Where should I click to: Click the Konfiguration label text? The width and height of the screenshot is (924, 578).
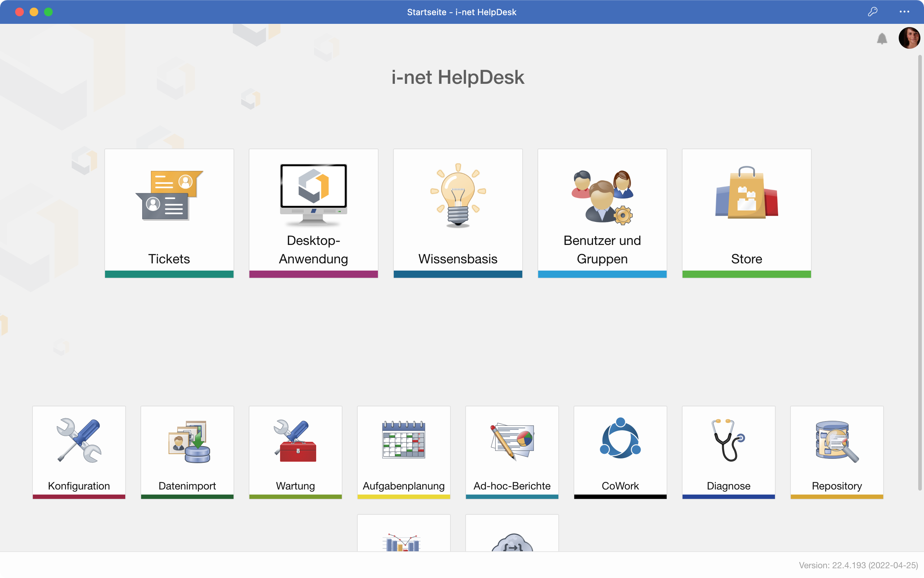click(x=79, y=486)
